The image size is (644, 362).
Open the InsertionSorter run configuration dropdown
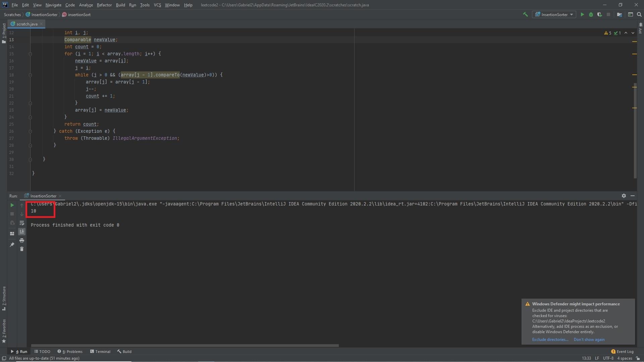click(554, 14)
